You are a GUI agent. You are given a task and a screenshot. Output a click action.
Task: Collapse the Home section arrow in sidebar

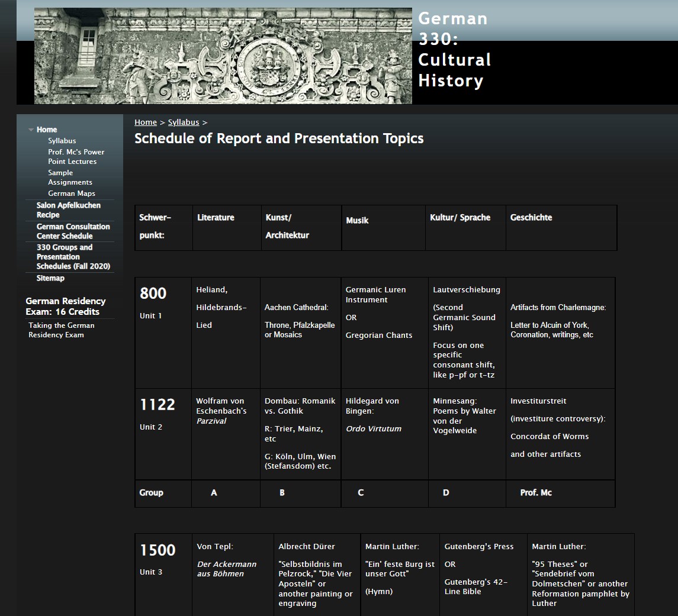[x=31, y=130]
